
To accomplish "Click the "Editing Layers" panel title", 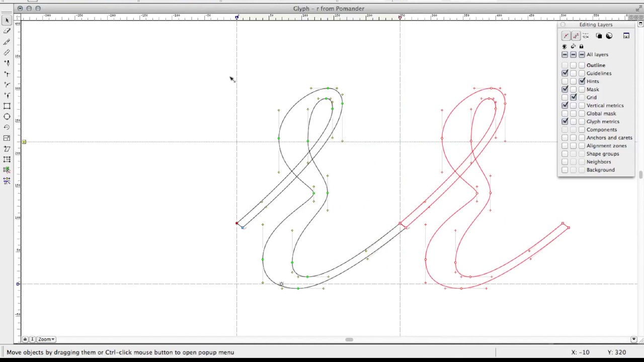I will coord(596,25).
